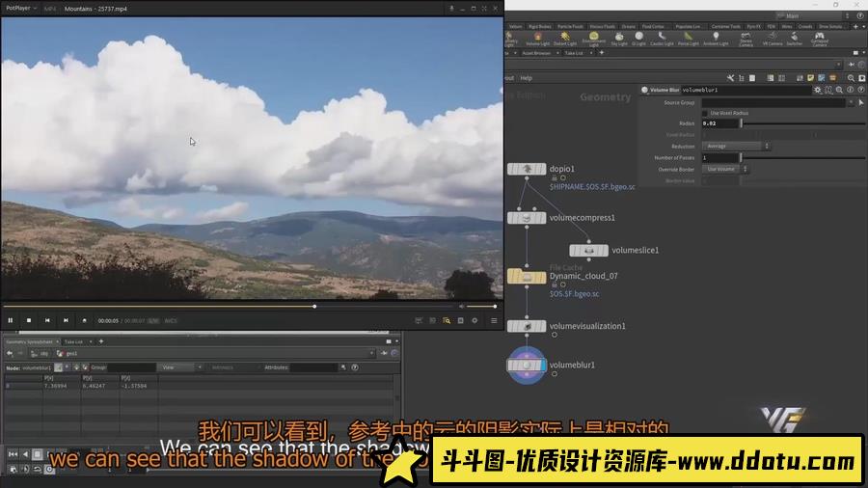Select the Gamepad Camera shelf tool
Screen dimensions: 868x488
click(x=819, y=40)
